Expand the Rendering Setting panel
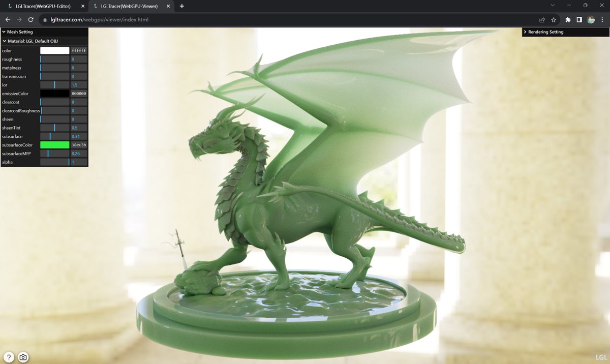 pos(566,32)
